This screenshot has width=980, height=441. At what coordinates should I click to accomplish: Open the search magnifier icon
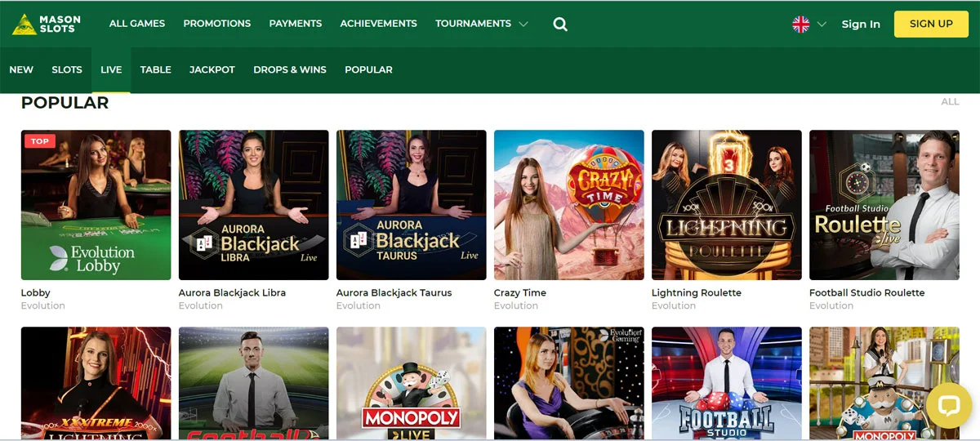click(x=560, y=24)
